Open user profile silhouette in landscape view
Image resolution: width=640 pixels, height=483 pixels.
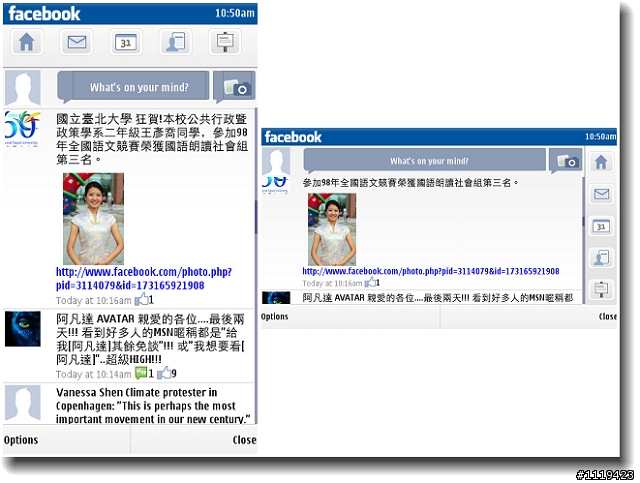tap(276, 162)
